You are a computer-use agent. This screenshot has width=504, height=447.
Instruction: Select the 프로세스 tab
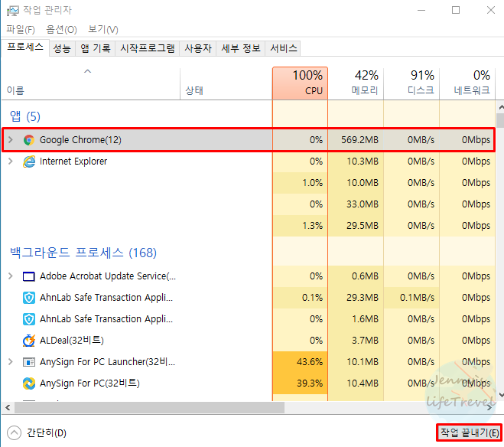point(25,47)
